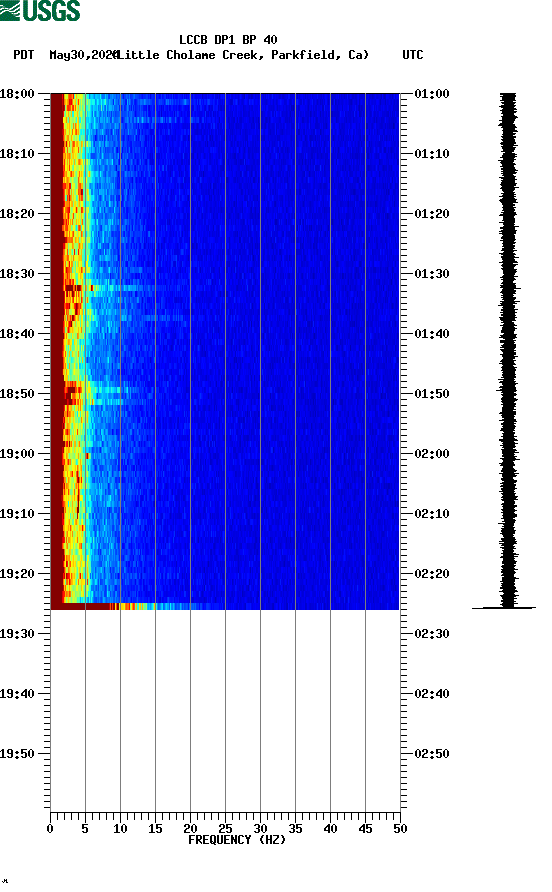Click the 02:10 UTC time label

432,514
